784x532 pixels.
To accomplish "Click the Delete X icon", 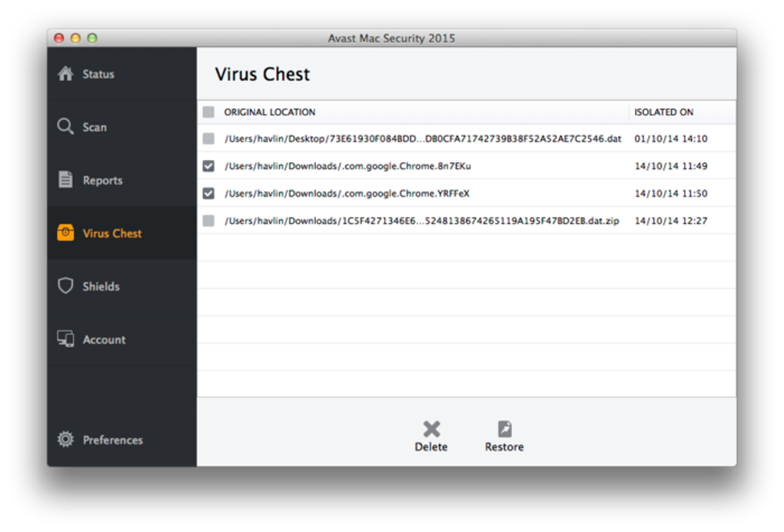I will point(431,429).
